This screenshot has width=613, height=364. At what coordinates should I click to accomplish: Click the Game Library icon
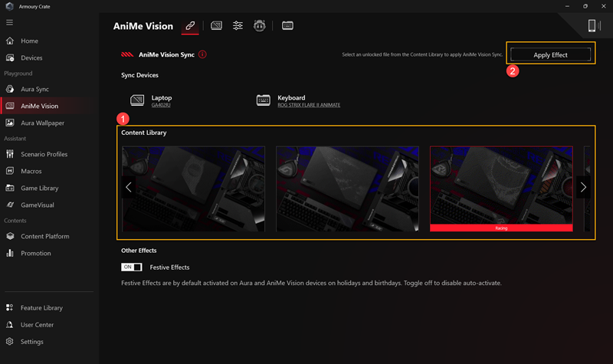(10, 188)
